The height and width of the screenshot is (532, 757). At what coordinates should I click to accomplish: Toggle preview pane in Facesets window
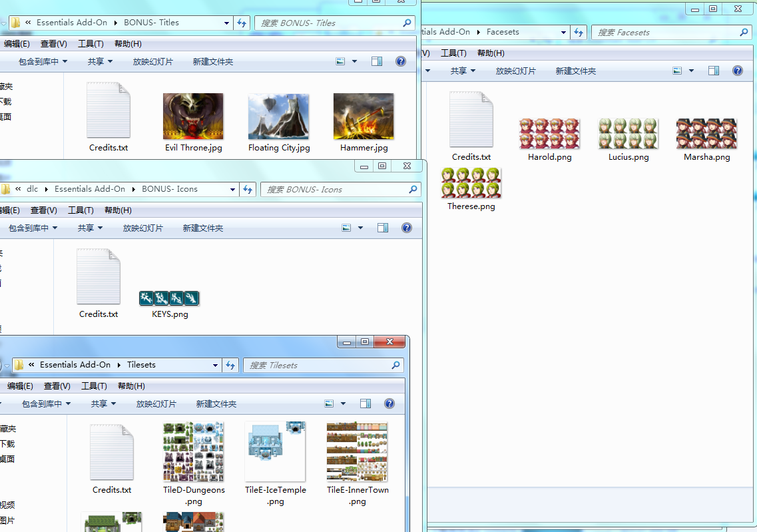[x=714, y=71]
